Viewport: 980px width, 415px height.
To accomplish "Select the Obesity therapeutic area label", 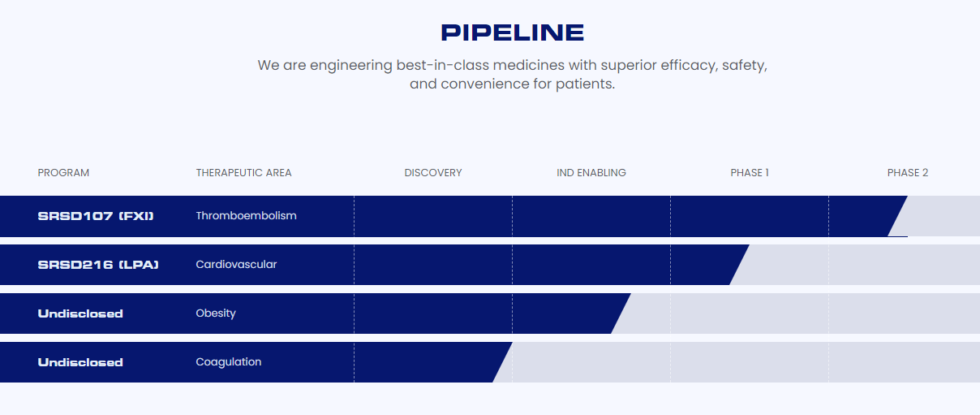I will [216, 313].
